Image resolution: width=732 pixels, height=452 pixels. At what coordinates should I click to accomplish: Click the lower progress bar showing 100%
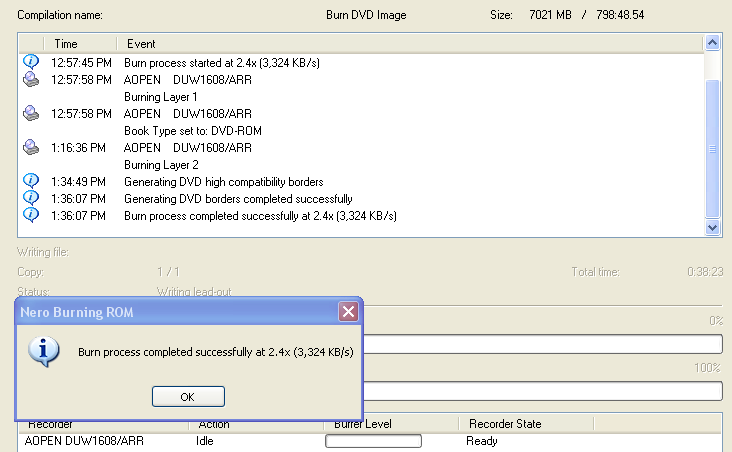543,391
